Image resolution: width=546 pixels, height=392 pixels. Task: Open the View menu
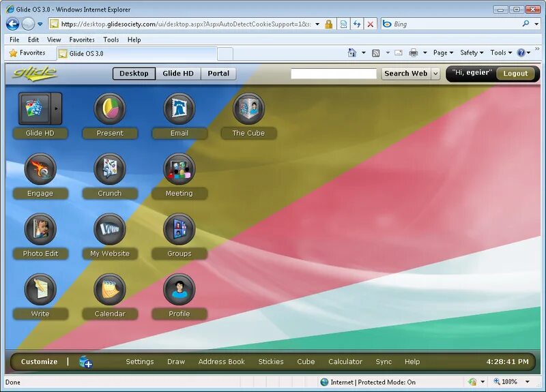(x=54, y=40)
